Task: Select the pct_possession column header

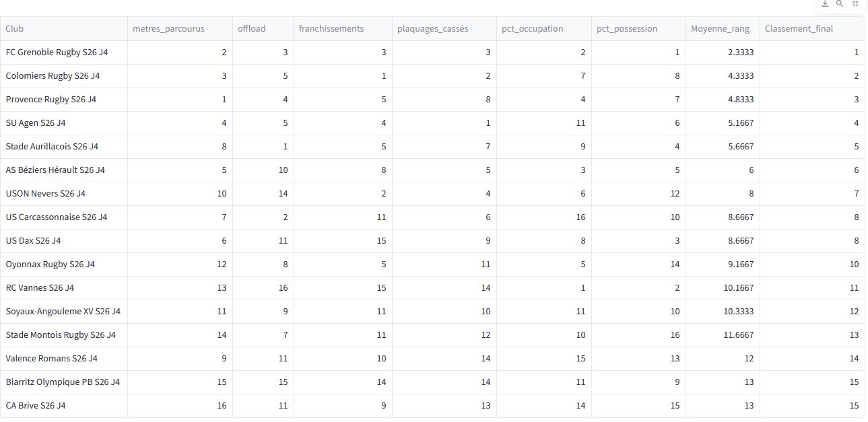Action: [627, 28]
